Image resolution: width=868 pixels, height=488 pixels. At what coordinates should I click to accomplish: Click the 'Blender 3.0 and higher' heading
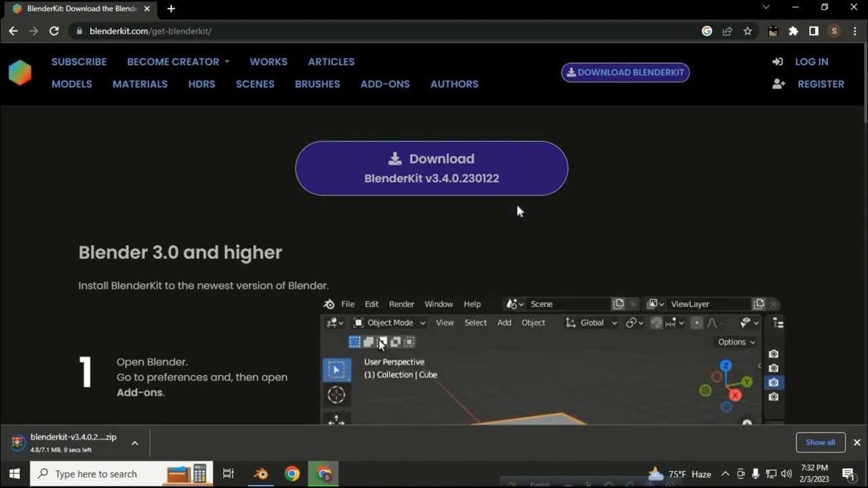point(180,253)
